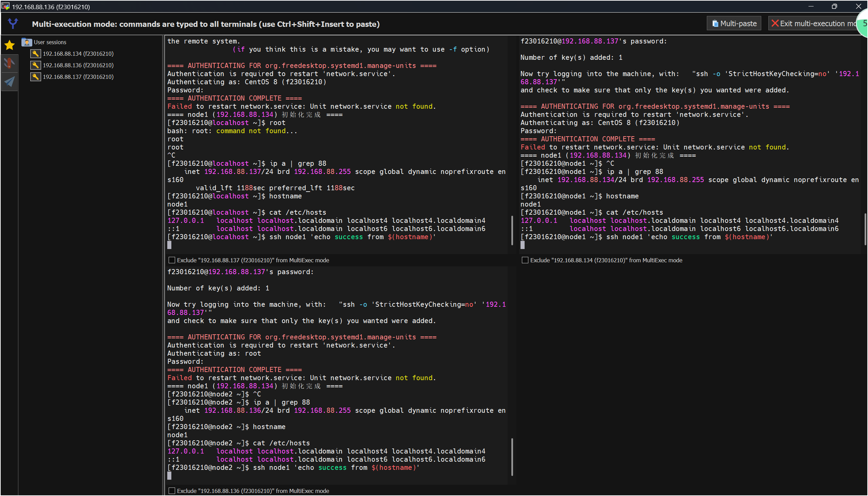Click the User sessions folder icon
The image size is (868, 496).
tap(27, 42)
